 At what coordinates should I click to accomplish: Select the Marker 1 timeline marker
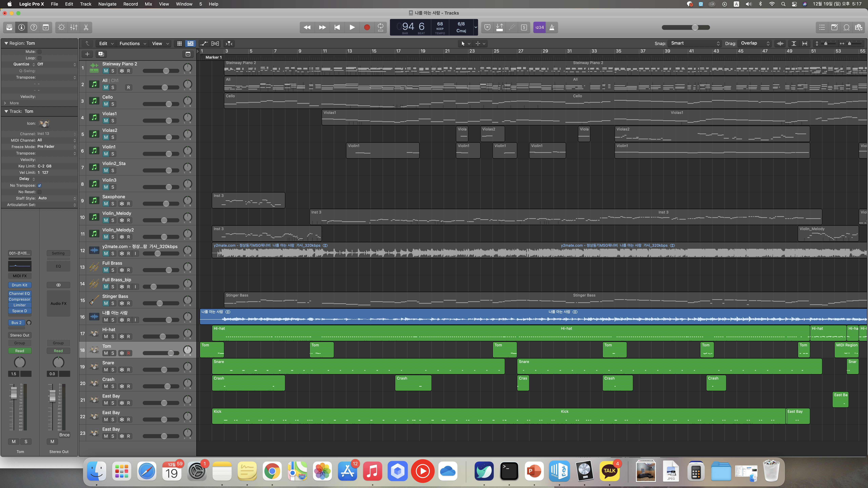[x=214, y=57]
